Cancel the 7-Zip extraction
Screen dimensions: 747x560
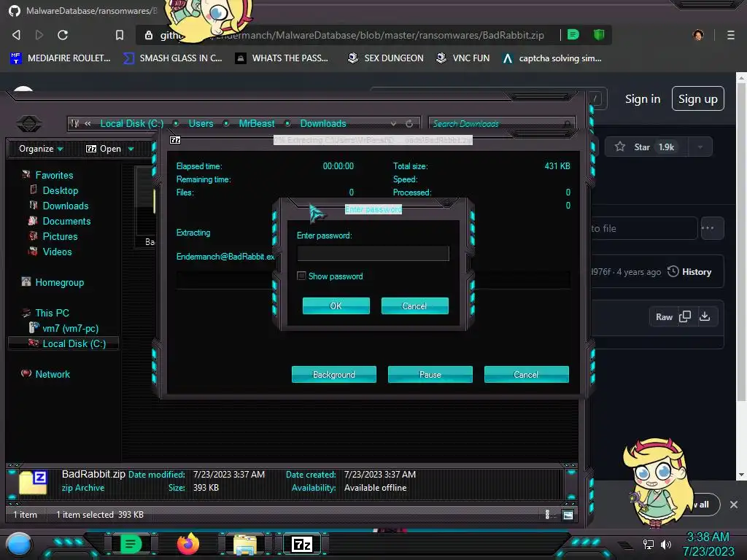(x=527, y=374)
